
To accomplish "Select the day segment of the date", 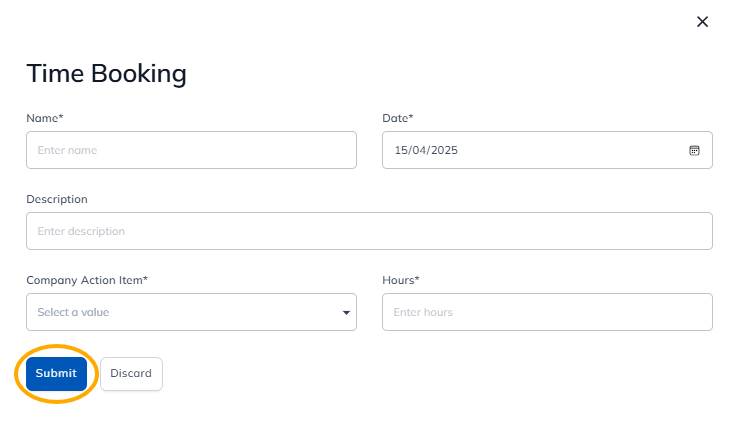I will point(401,150).
